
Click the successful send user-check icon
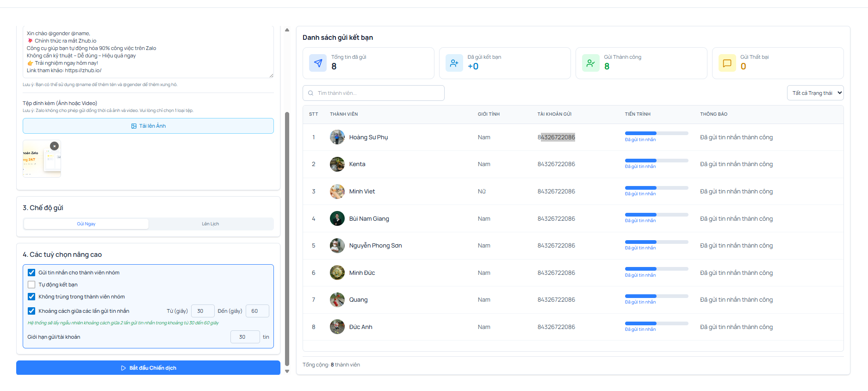(x=590, y=63)
